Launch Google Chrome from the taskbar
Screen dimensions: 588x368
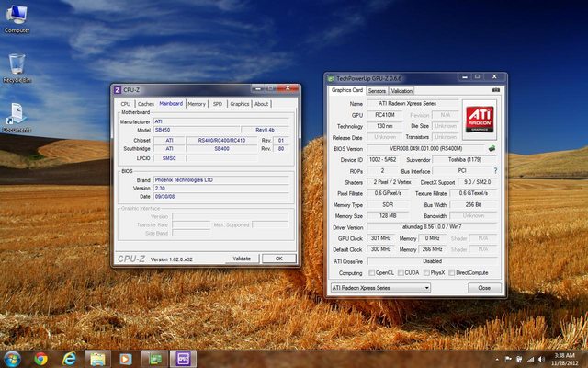point(40,359)
